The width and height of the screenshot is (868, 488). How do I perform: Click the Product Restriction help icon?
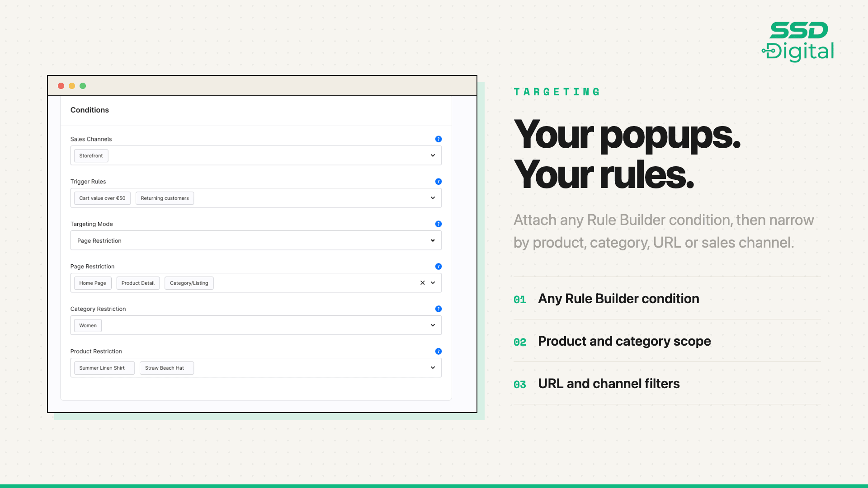[438, 352]
